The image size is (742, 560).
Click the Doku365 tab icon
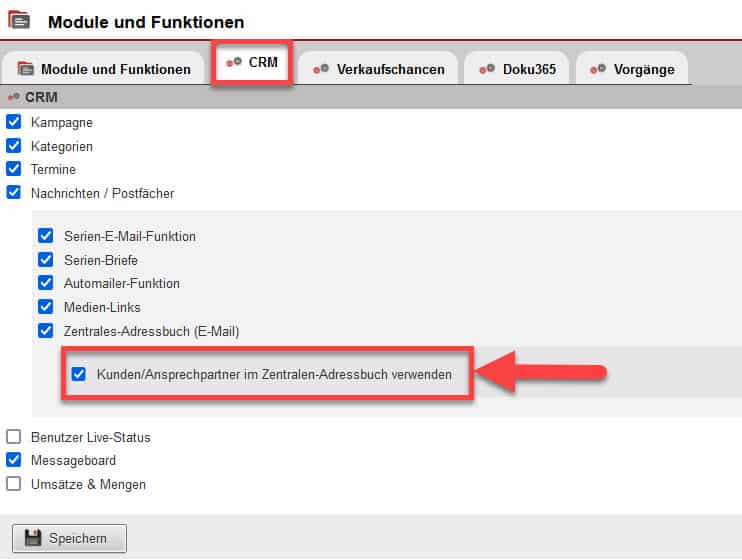point(487,69)
